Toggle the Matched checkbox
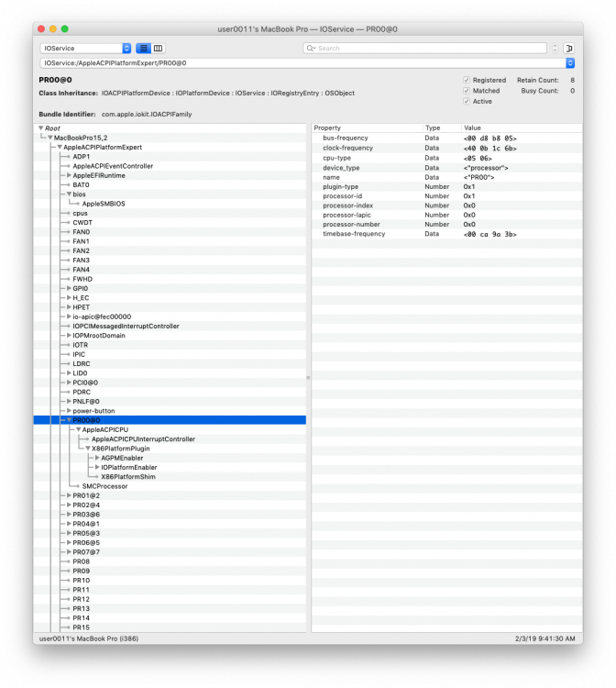Image resolution: width=616 pixels, height=688 pixels. (x=467, y=91)
